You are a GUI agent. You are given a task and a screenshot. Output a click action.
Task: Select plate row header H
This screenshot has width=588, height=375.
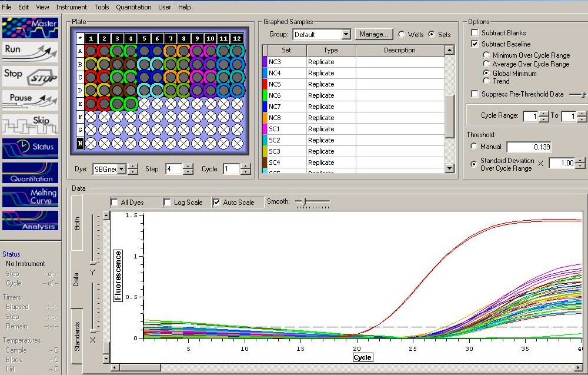[x=80, y=143]
